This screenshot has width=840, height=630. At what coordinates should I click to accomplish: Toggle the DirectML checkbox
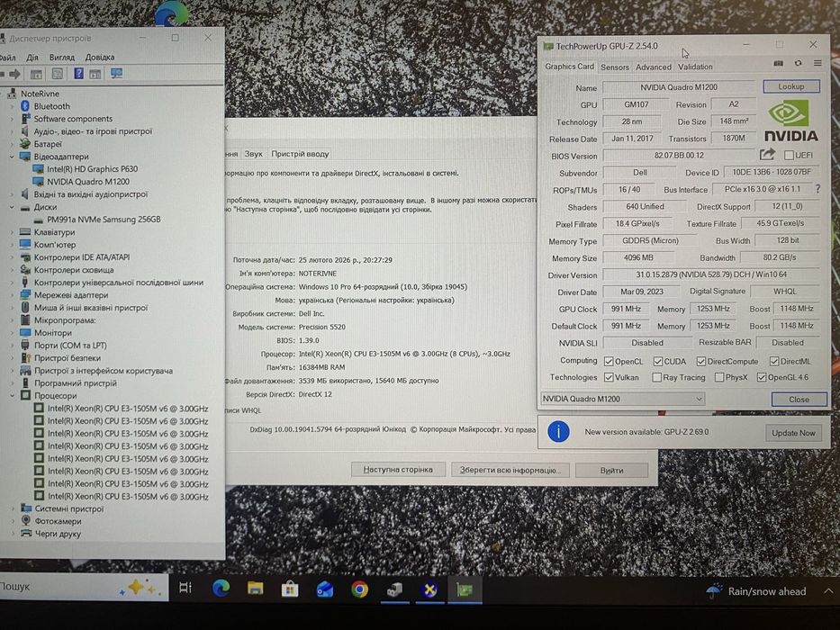pyautogui.click(x=774, y=361)
